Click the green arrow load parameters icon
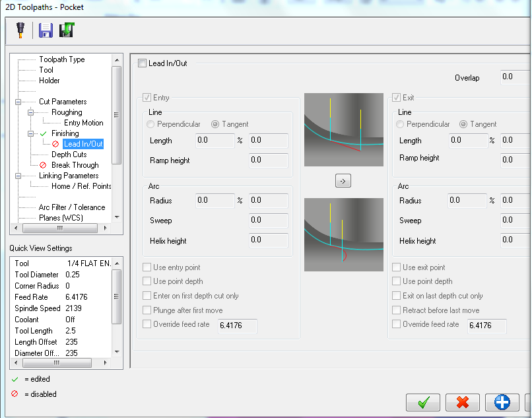The image size is (532, 418). [x=66, y=30]
